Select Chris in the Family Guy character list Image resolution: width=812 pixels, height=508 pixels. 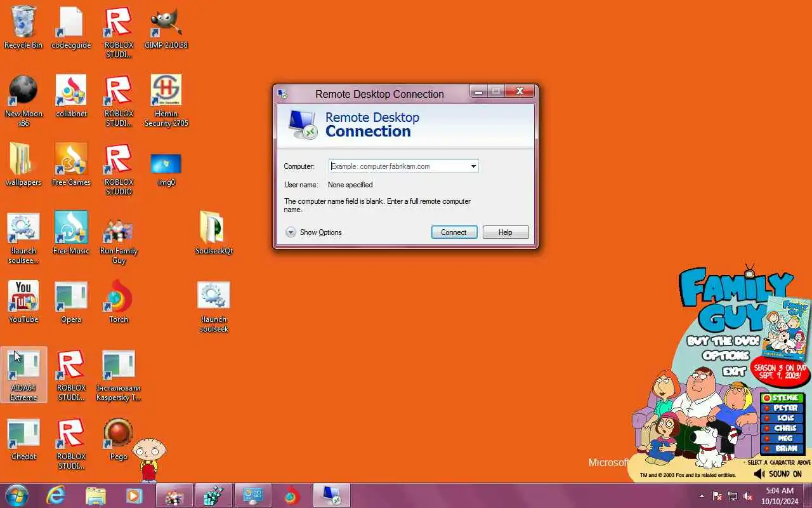tap(782, 429)
